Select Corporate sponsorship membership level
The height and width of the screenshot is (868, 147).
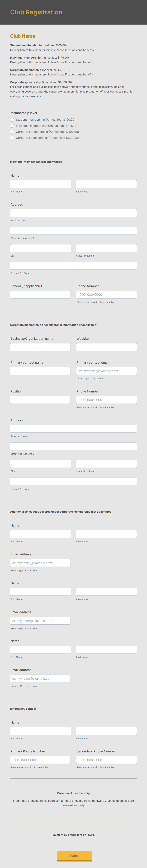click(12, 138)
